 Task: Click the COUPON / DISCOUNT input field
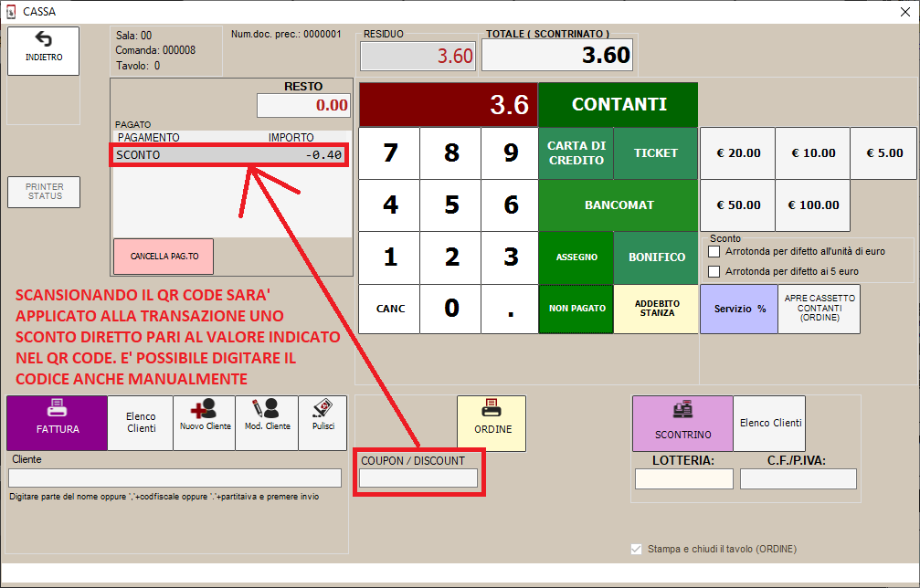click(x=418, y=478)
